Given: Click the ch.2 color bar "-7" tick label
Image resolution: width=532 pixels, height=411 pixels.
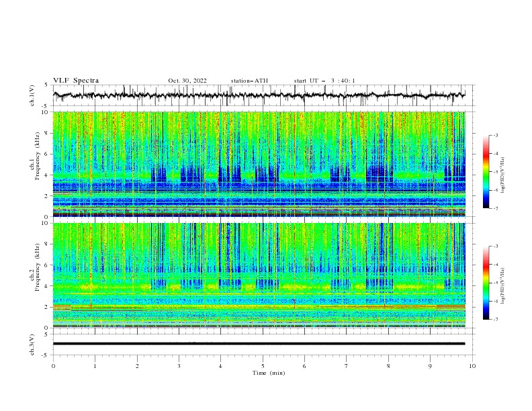Looking at the screenshot, I should 495,319.
